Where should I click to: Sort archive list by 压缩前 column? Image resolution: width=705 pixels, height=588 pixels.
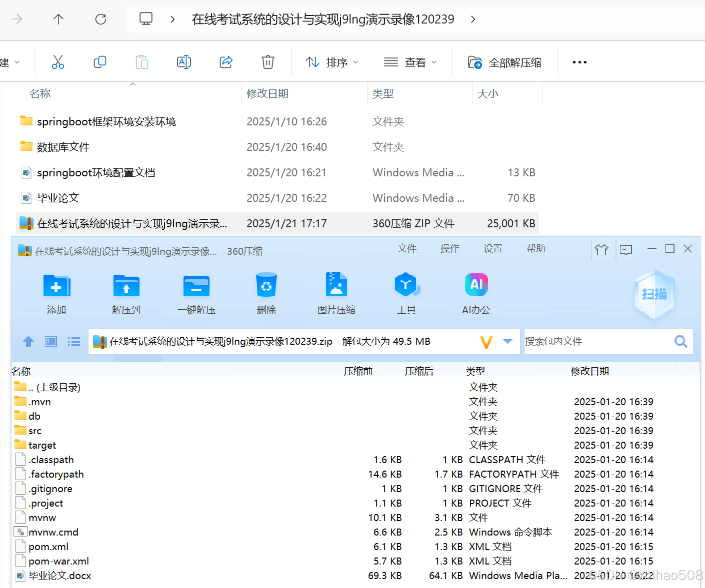coord(358,371)
